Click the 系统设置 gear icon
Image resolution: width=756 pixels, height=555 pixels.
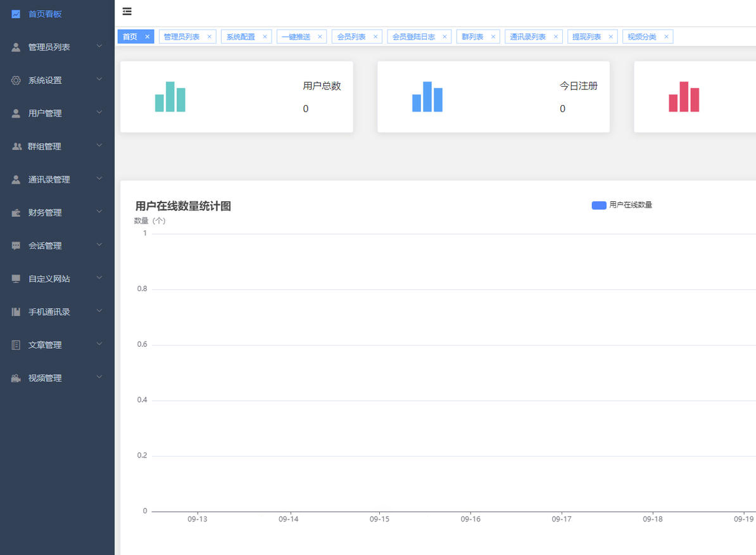16,80
